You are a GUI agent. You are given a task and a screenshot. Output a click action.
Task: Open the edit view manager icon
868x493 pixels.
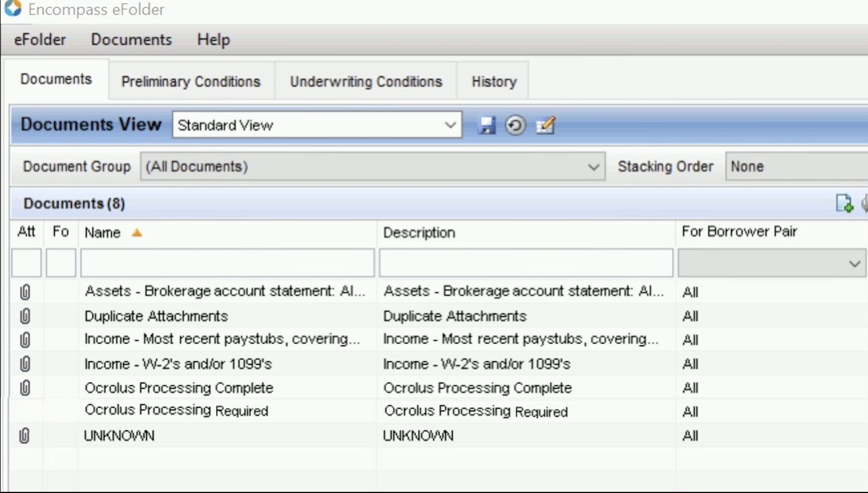[x=545, y=125]
